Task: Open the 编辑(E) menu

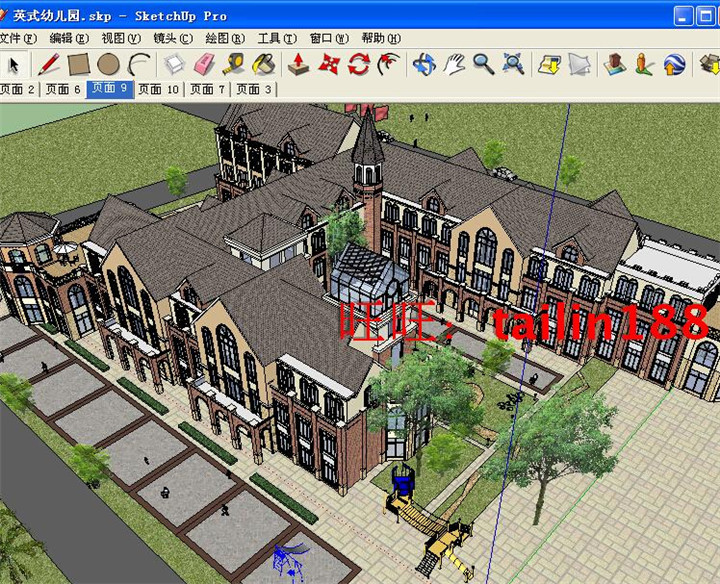Action: [x=69, y=39]
